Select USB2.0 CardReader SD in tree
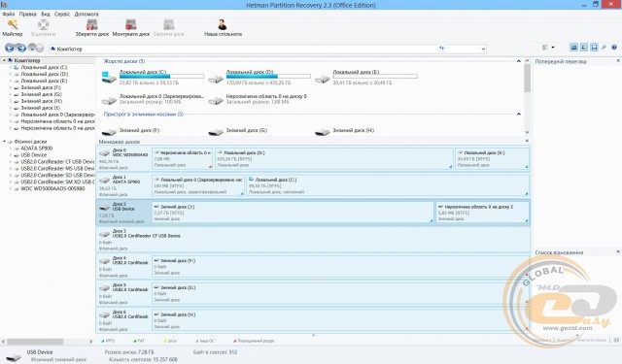 click(x=57, y=175)
